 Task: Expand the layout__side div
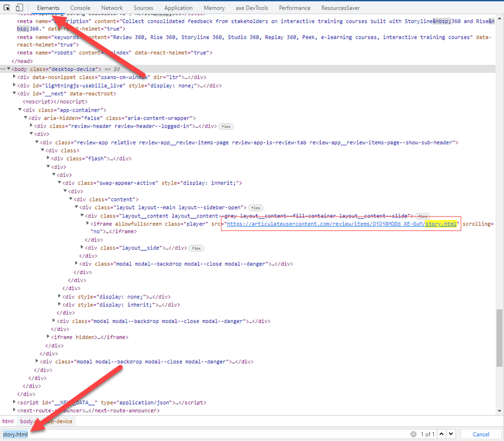coord(82,247)
